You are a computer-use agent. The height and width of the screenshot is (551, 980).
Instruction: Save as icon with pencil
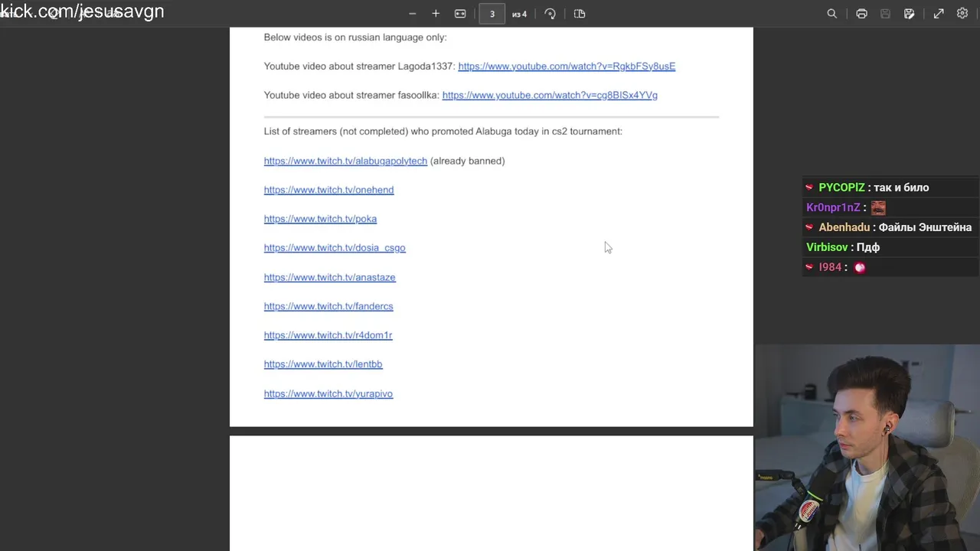pyautogui.click(x=910, y=14)
